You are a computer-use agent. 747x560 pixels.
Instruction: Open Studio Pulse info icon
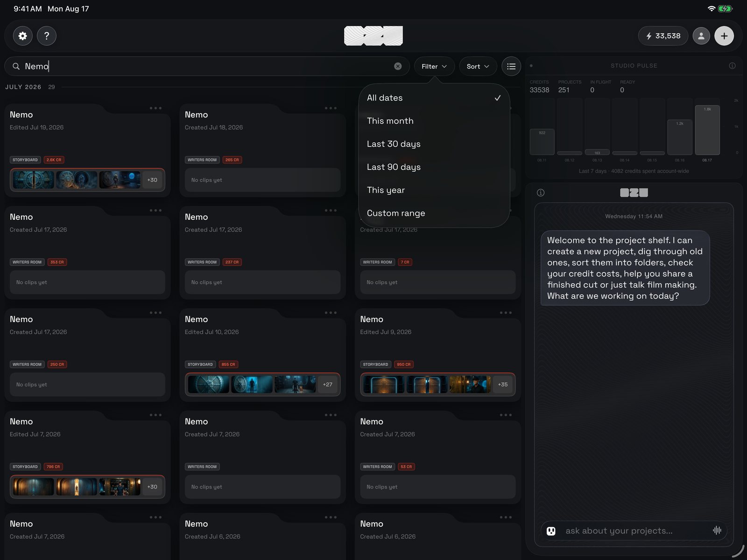pos(732,66)
